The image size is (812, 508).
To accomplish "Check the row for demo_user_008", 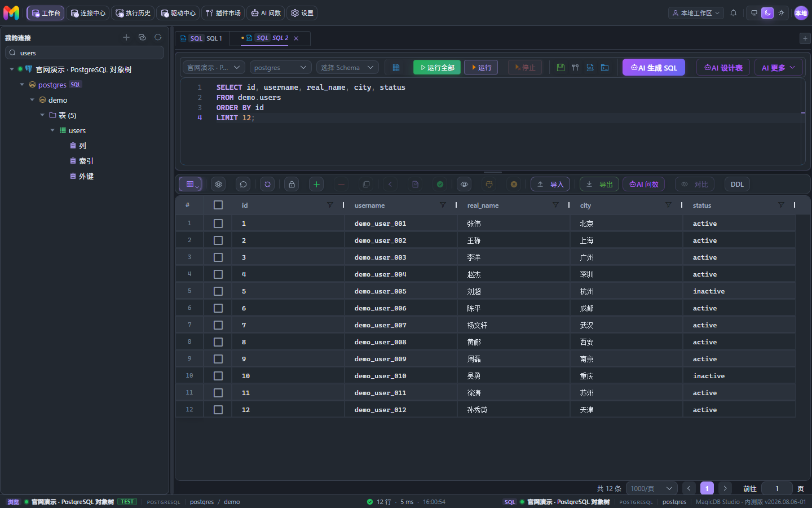I will (x=218, y=342).
